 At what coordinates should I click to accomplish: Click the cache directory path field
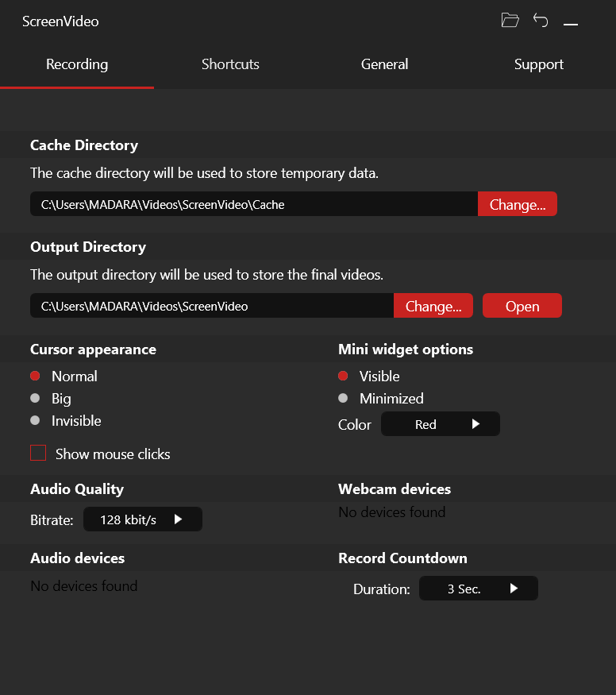(x=254, y=204)
